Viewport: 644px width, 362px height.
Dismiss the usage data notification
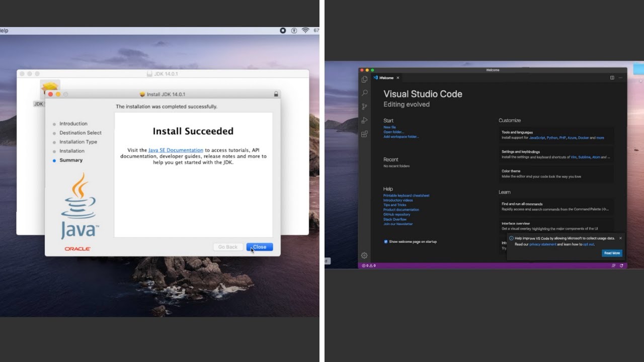pyautogui.click(x=620, y=238)
